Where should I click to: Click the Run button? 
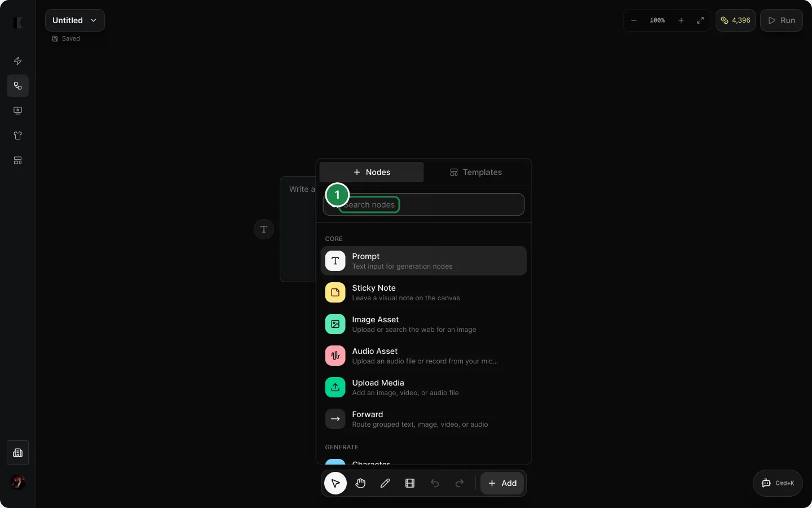click(782, 20)
